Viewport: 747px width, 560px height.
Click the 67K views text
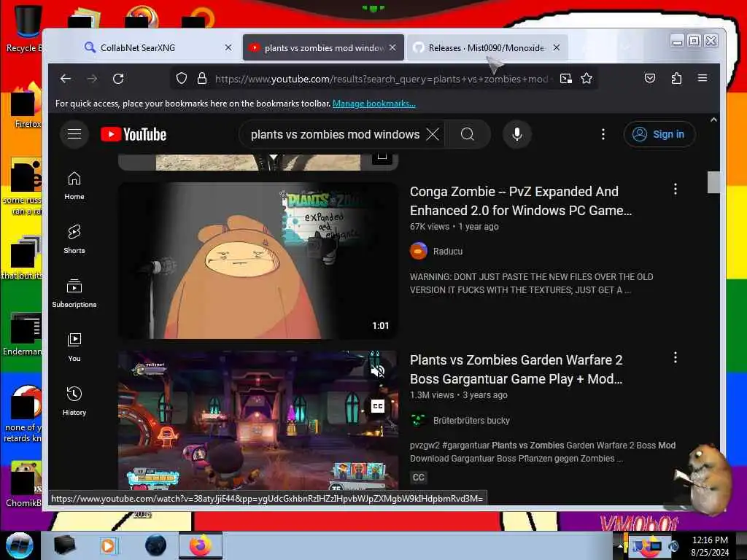(x=429, y=227)
